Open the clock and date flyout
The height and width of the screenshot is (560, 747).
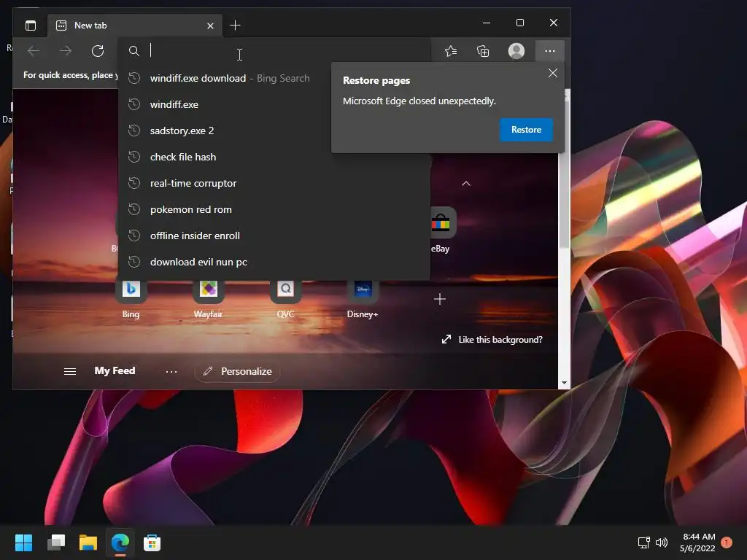pyautogui.click(x=698, y=542)
